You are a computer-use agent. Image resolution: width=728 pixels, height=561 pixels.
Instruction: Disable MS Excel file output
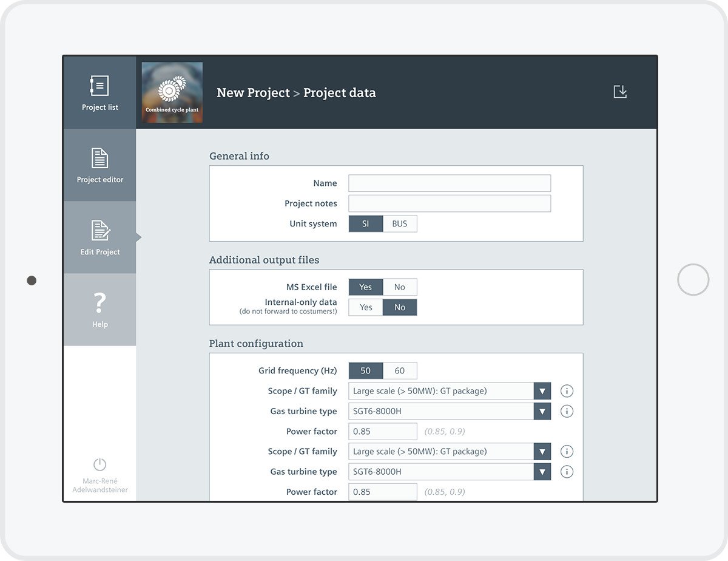point(400,287)
